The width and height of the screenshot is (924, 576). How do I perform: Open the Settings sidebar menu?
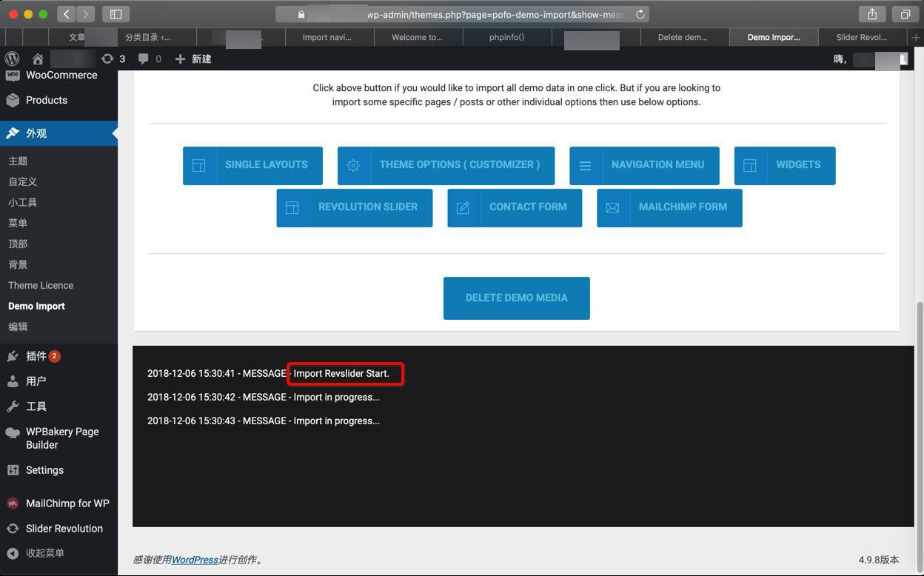(58, 470)
